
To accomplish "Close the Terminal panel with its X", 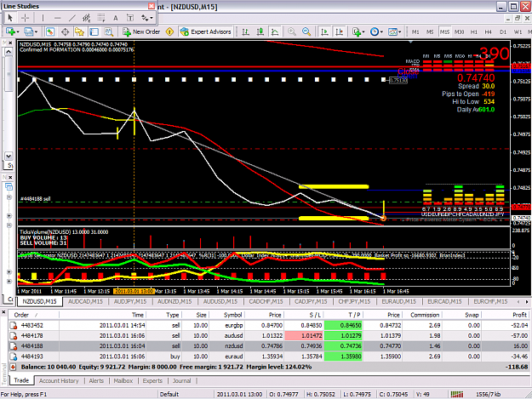I will tap(3, 312).
